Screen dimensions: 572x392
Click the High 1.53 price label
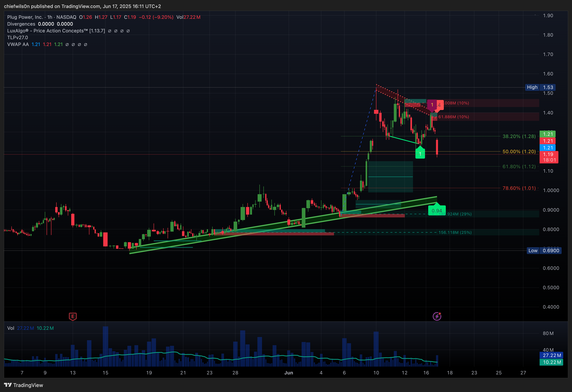point(540,87)
